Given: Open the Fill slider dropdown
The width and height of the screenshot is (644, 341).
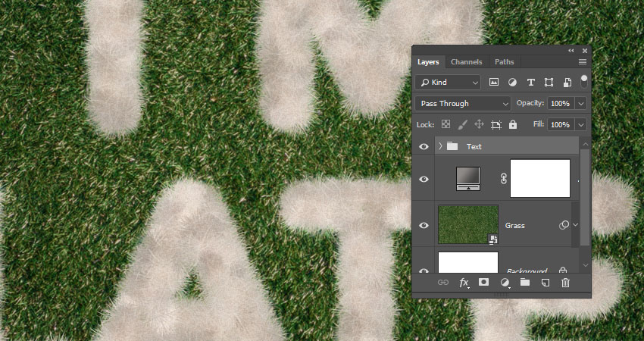Looking at the screenshot, I should tap(581, 124).
